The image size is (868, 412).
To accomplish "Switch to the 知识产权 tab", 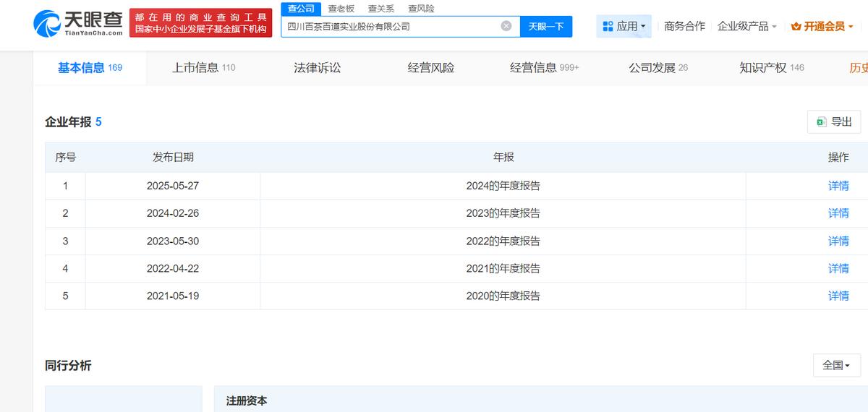I will click(771, 68).
